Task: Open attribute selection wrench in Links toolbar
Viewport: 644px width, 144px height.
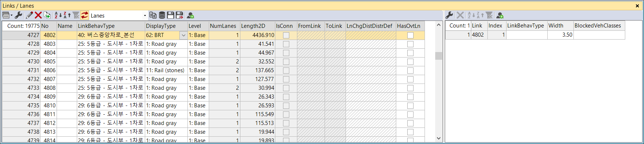Action: [18, 15]
